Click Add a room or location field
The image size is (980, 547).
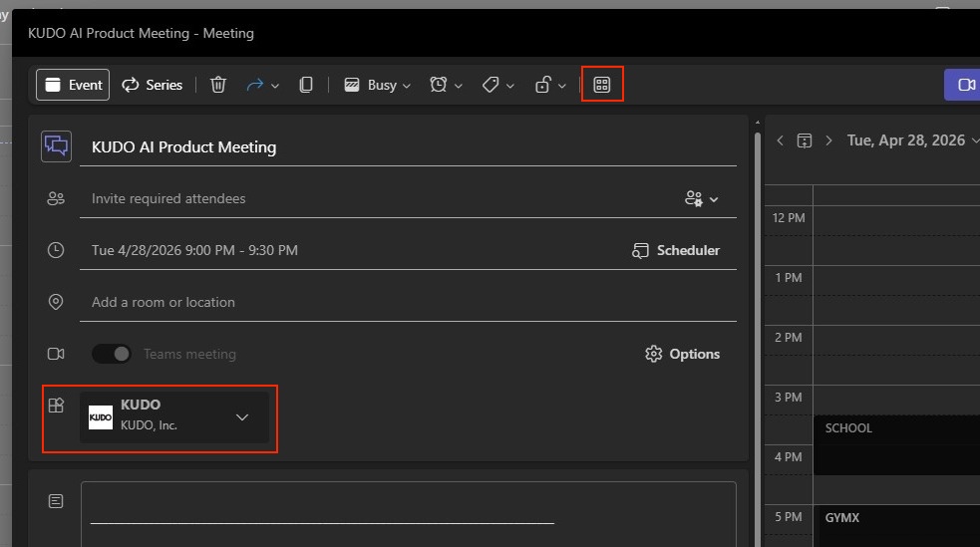(x=408, y=302)
